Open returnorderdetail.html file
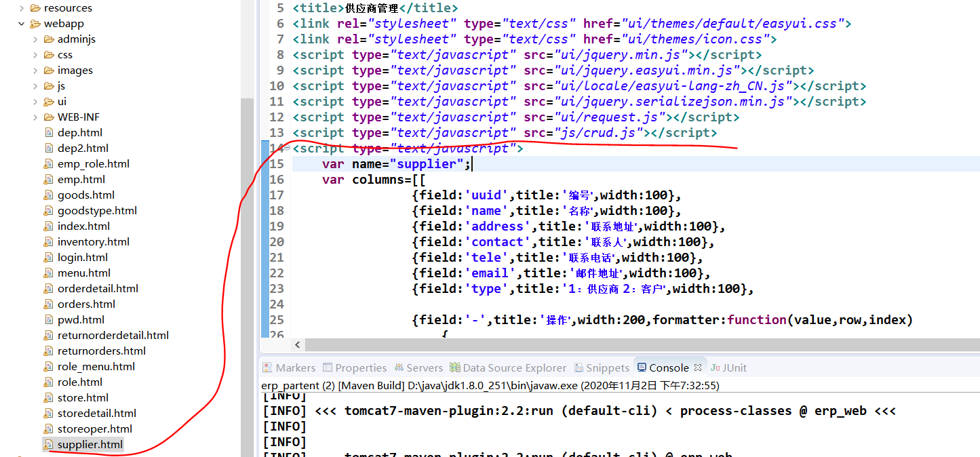980x457 pixels. [x=113, y=336]
